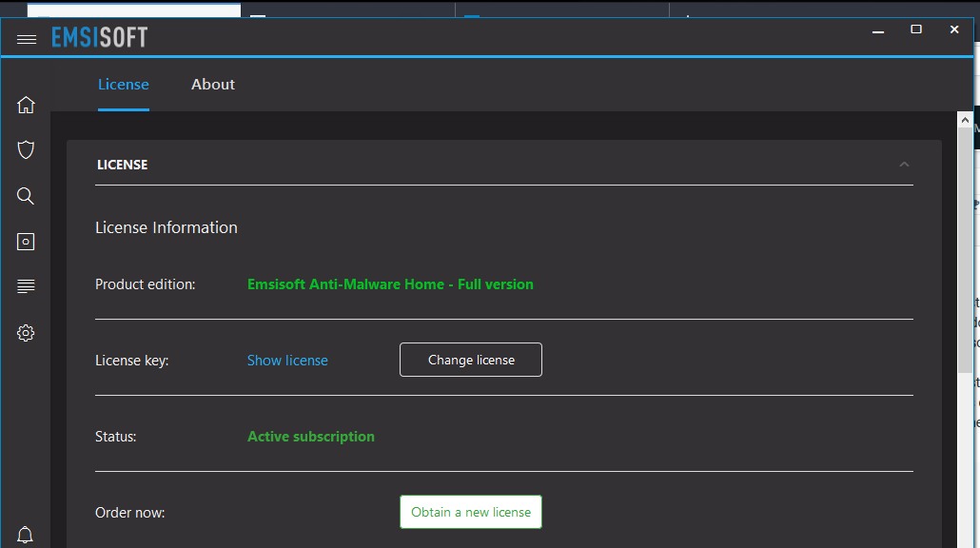
Task: Open the Quarantine section icon
Action: pyautogui.click(x=26, y=242)
